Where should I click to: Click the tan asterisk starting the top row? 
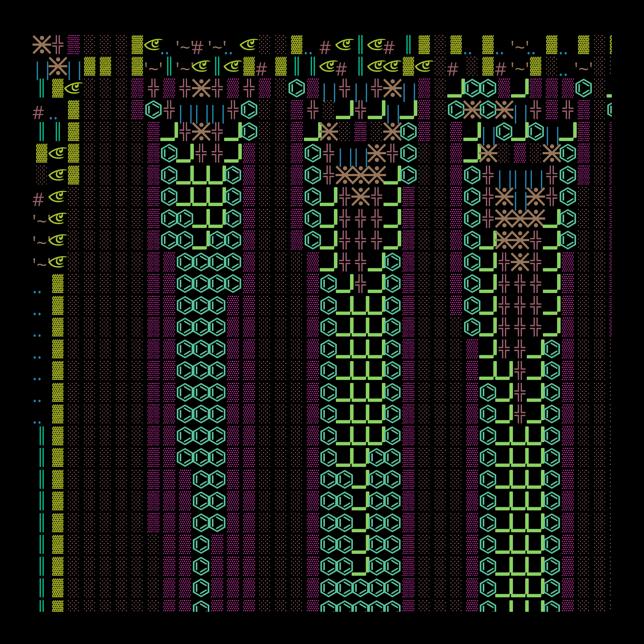[42, 44]
